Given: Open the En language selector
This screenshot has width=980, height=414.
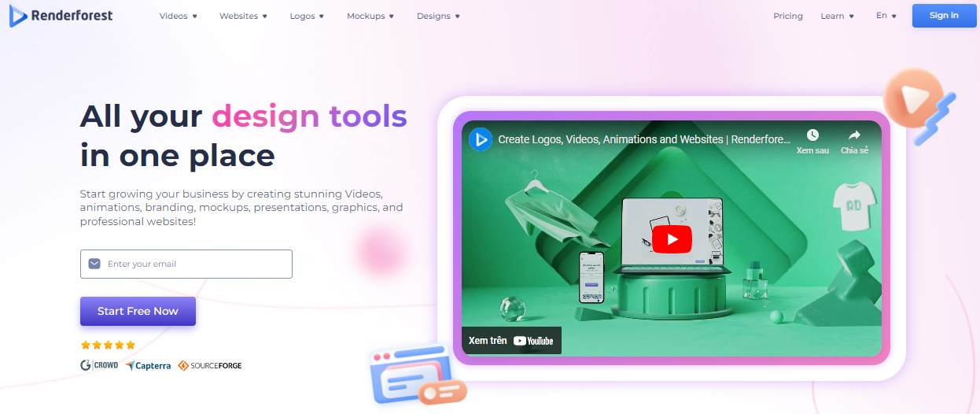Looking at the screenshot, I should 886,16.
